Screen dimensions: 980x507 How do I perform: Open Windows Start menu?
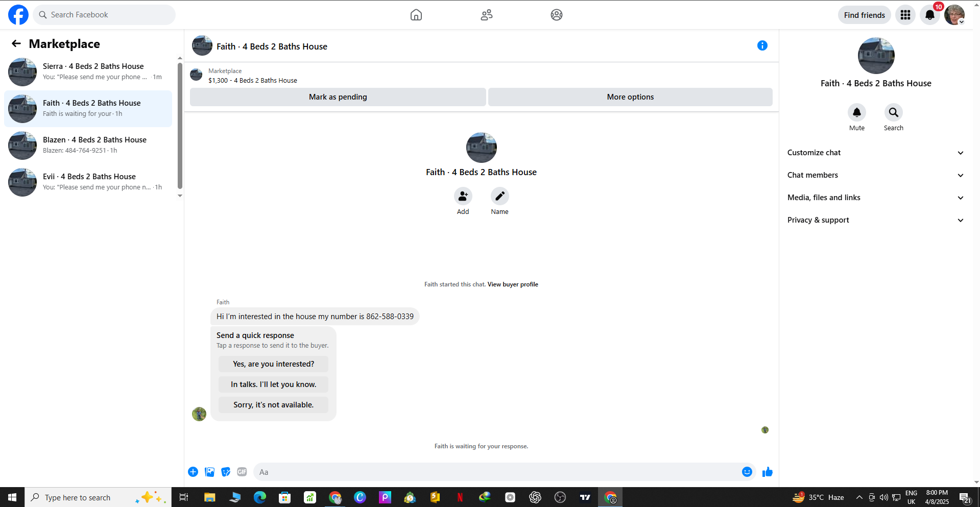pos(12,497)
